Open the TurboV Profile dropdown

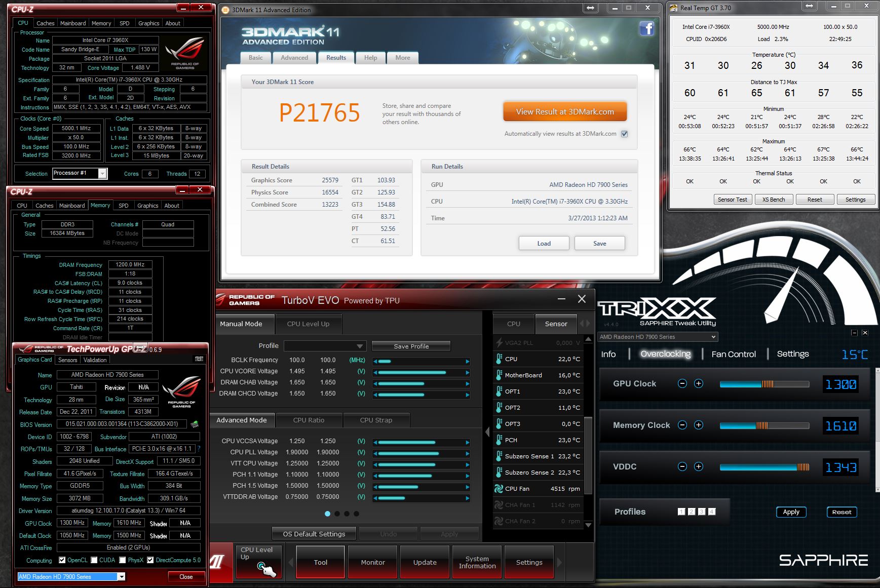pyautogui.click(x=325, y=346)
